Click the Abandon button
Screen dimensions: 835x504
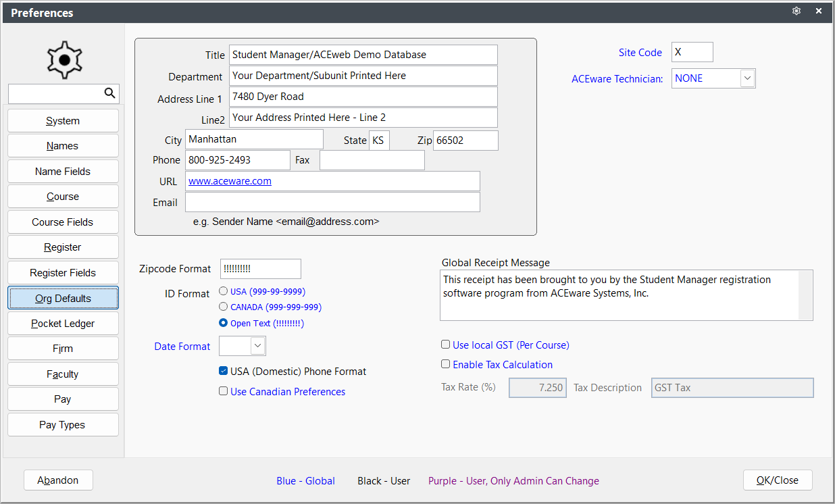58,480
